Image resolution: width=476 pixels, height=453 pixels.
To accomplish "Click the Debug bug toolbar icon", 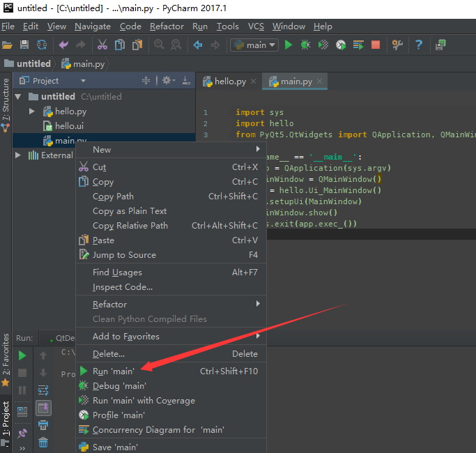I will (x=306, y=45).
